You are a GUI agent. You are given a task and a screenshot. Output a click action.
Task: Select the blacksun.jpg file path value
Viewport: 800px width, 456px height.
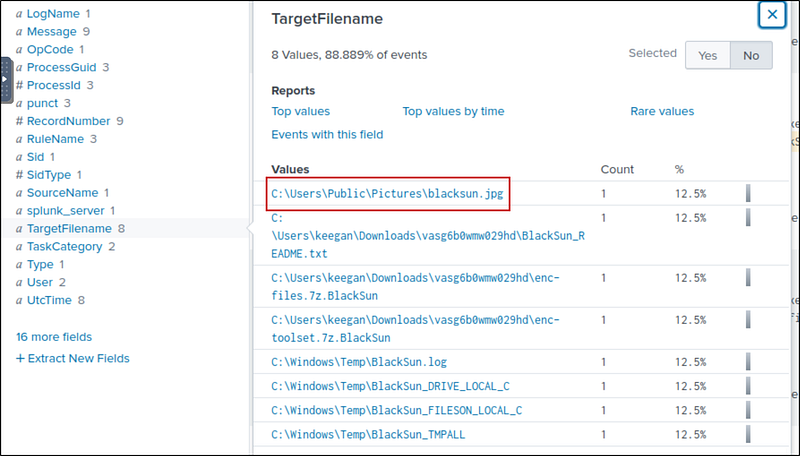tap(387, 194)
